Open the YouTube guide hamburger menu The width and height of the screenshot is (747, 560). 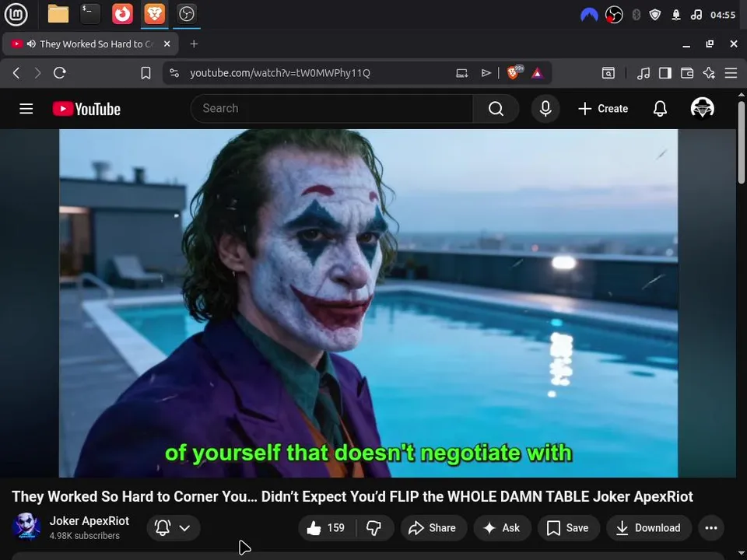coord(26,109)
